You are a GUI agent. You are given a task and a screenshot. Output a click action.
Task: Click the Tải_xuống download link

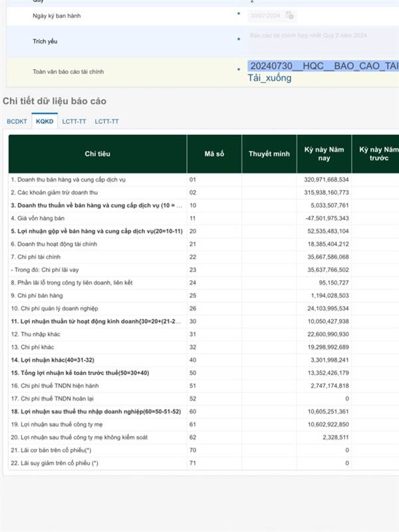tap(269, 78)
